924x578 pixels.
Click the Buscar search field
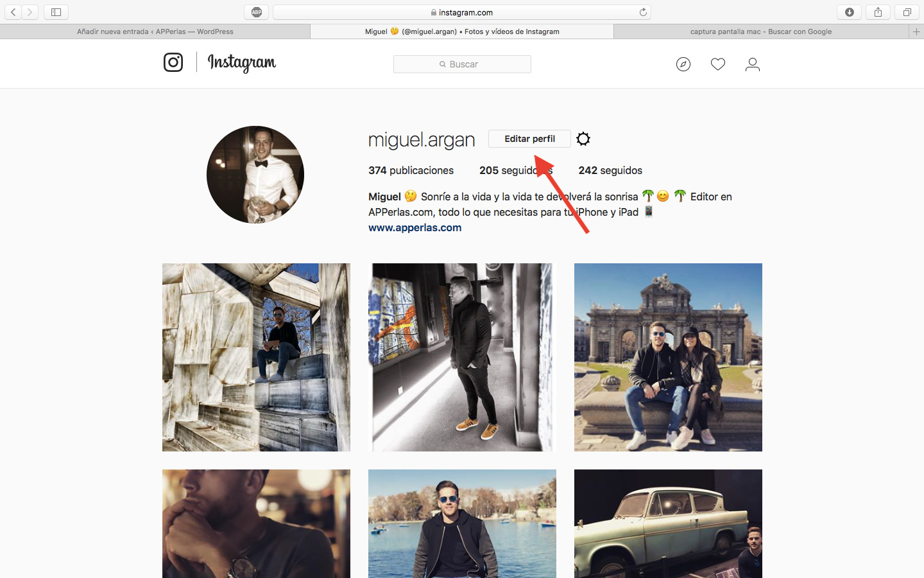(462, 64)
